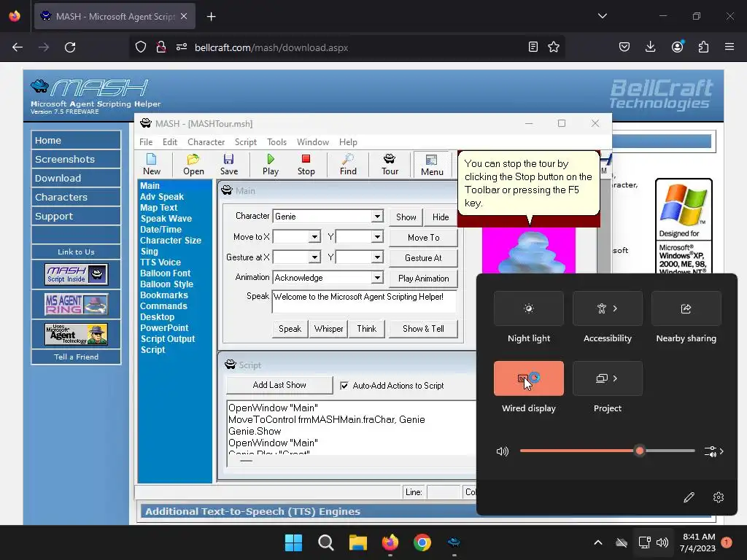The image size is (747, 560).
Task: Open Google Chrome from the taskbar
Action: [x=422, y=542]
